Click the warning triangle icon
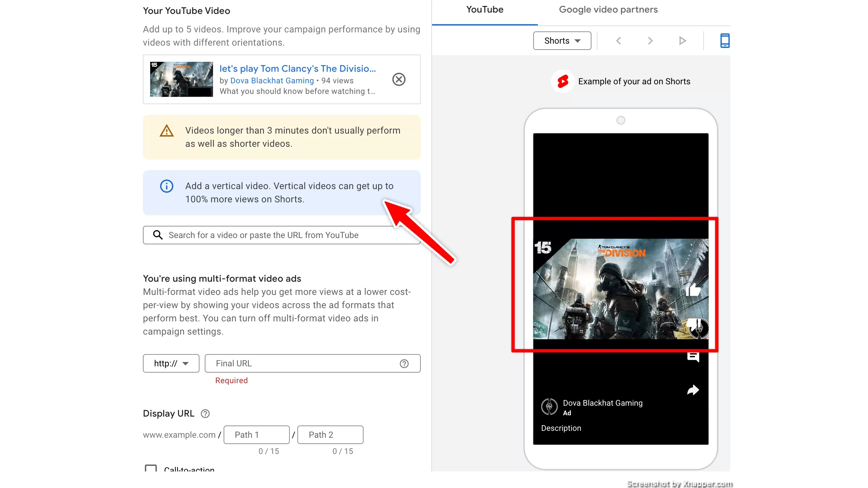 [166, 131]
